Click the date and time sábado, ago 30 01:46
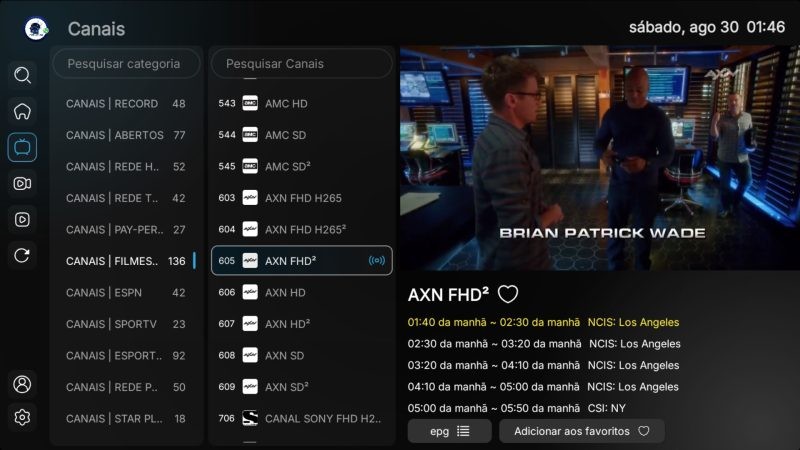Image resolution: width=800 pixels, height=450 pixels. tap(707, 27)
